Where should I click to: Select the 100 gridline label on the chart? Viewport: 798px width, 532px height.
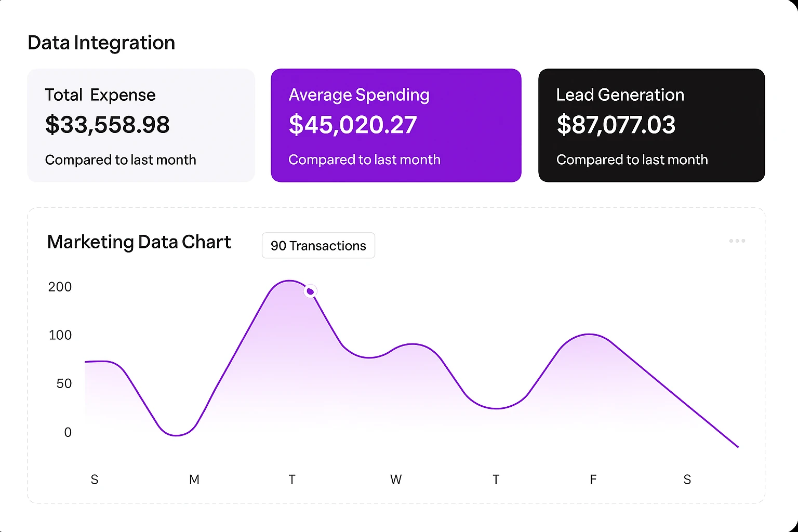pos(60,335)
